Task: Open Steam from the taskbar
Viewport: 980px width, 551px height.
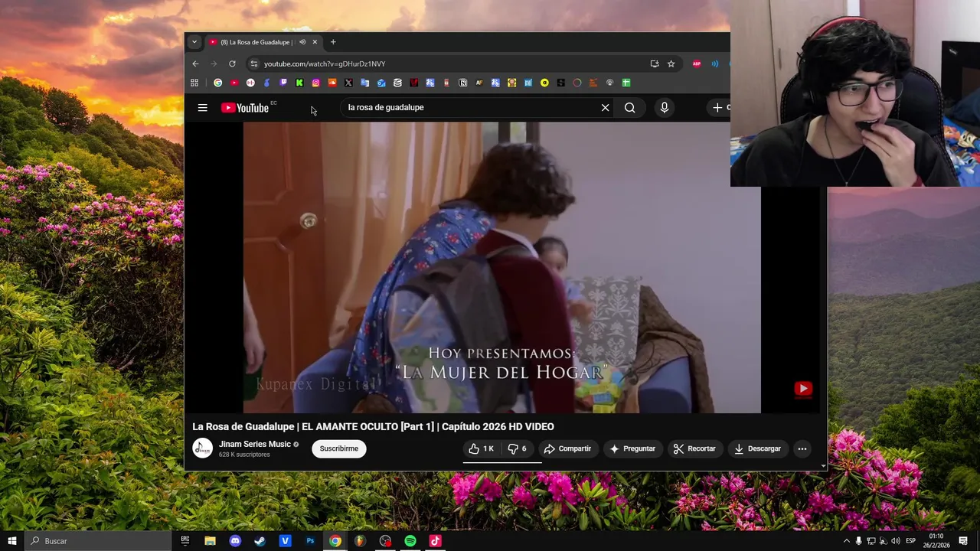Action: tap(260, 541)
